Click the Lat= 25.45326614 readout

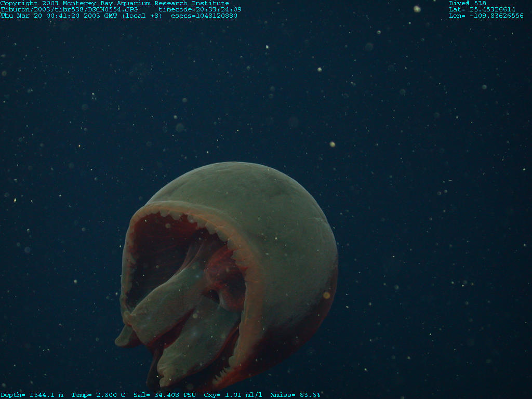pos(482,9)
